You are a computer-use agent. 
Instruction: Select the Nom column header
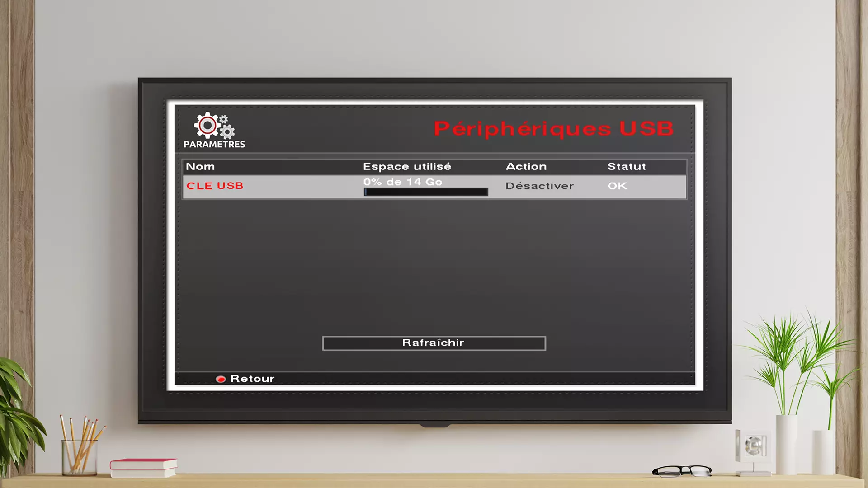tap(201, 166)
